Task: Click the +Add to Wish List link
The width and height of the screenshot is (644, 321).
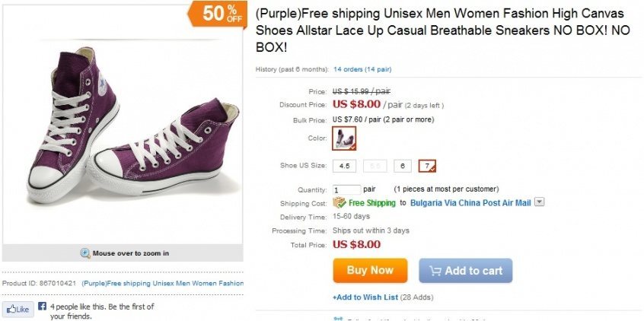Action: click(x=365, y=297)
